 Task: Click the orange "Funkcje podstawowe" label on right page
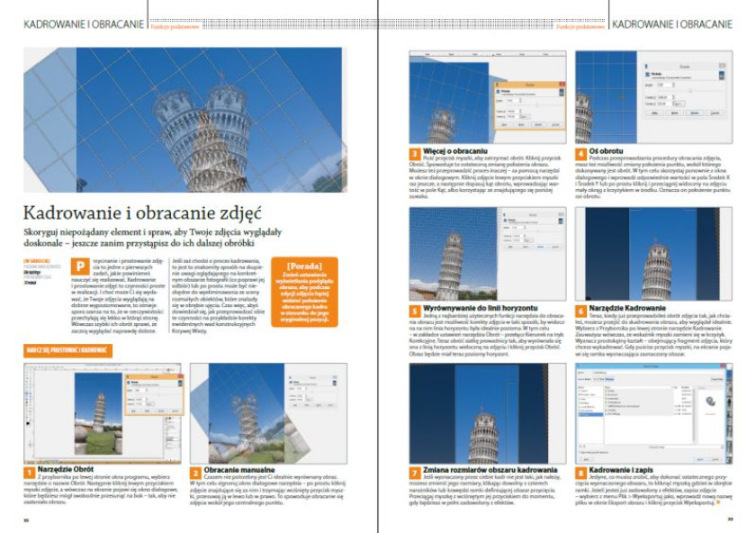click(580, 27)
